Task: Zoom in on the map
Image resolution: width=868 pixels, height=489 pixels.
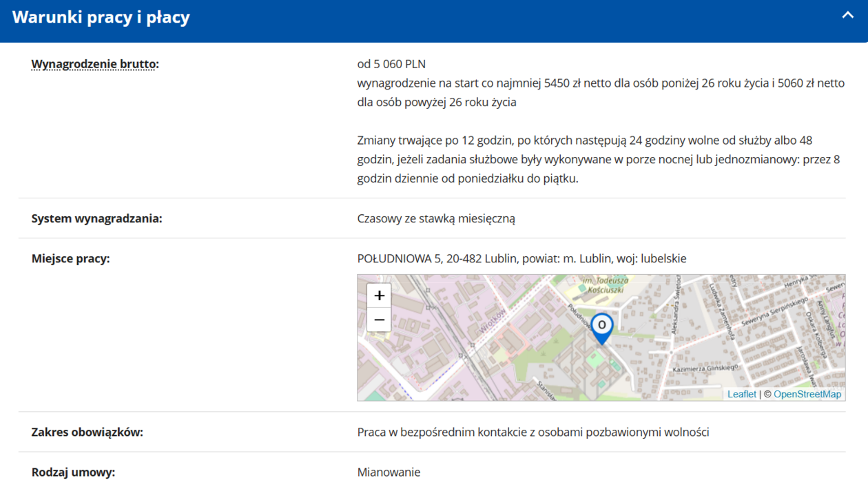Action: (x=379, y=295)
